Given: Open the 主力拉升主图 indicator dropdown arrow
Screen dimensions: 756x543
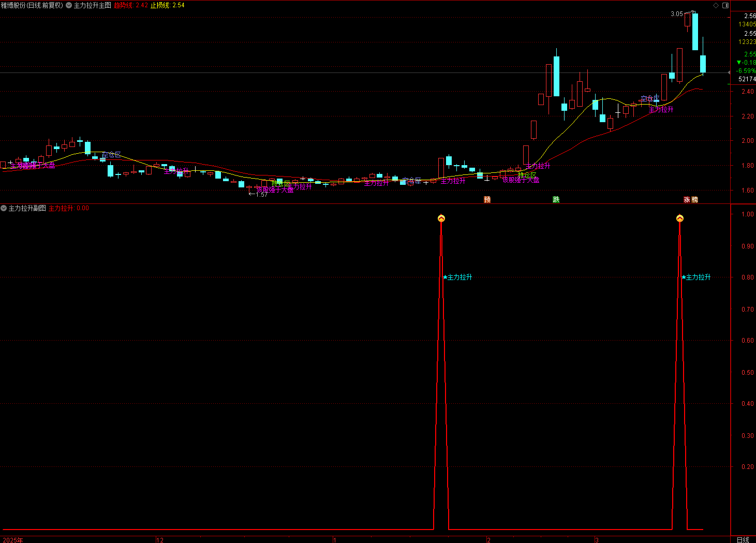Looking at the screenshot, I should pyautogui.click(x=69, y=5).
